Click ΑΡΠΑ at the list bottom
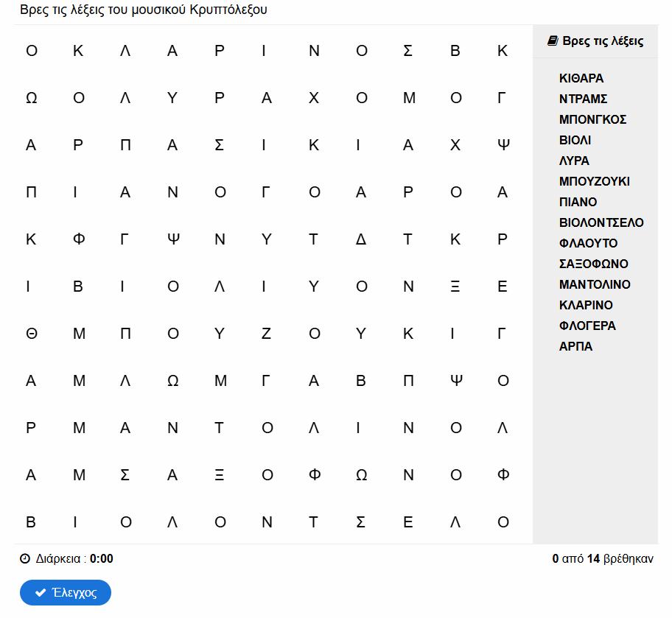The image size is (672, 618). [x=575, y=346]
